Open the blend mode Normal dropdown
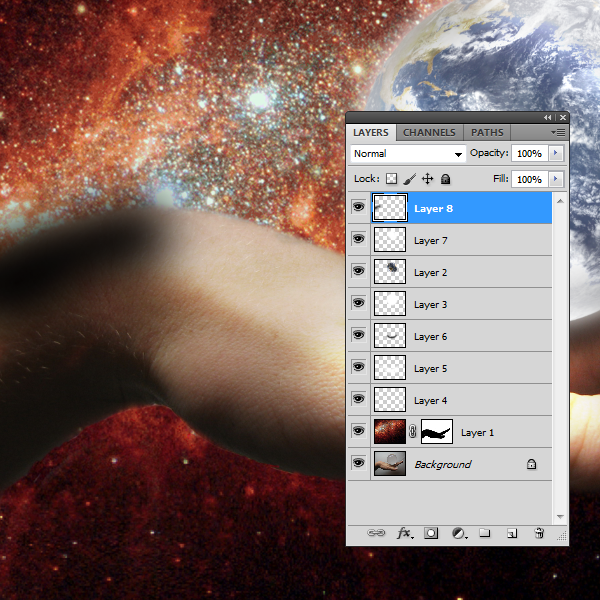 (x=408, y=153)
